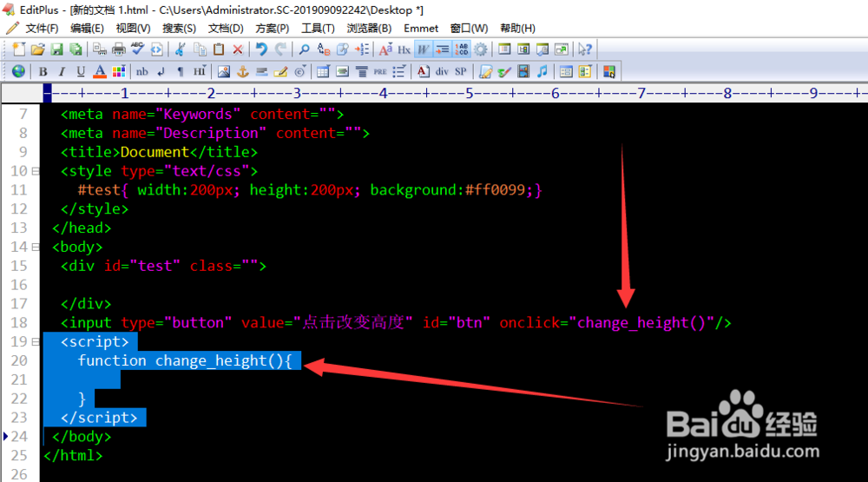
Task: Insert image tag
Action: coord(223,71)
